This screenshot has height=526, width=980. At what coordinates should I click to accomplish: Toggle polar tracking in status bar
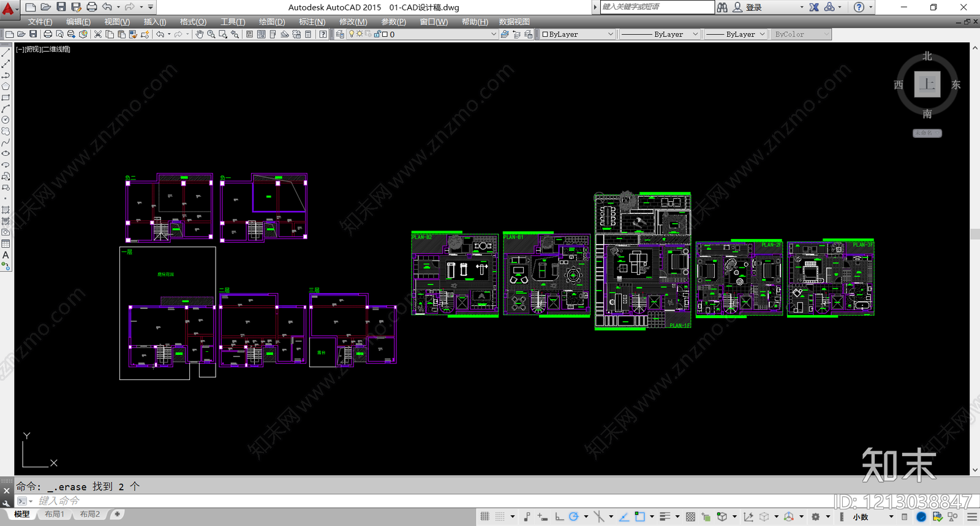573,517
